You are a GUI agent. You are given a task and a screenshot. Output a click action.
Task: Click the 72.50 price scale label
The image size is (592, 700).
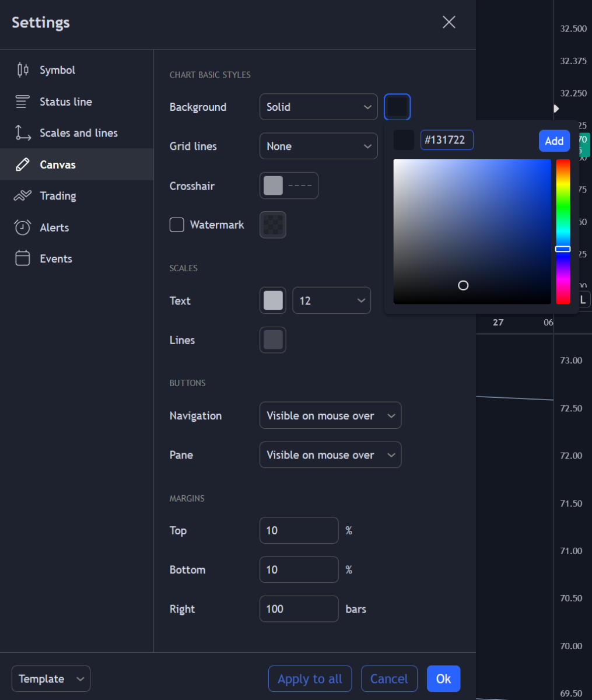tap(571, 408)
